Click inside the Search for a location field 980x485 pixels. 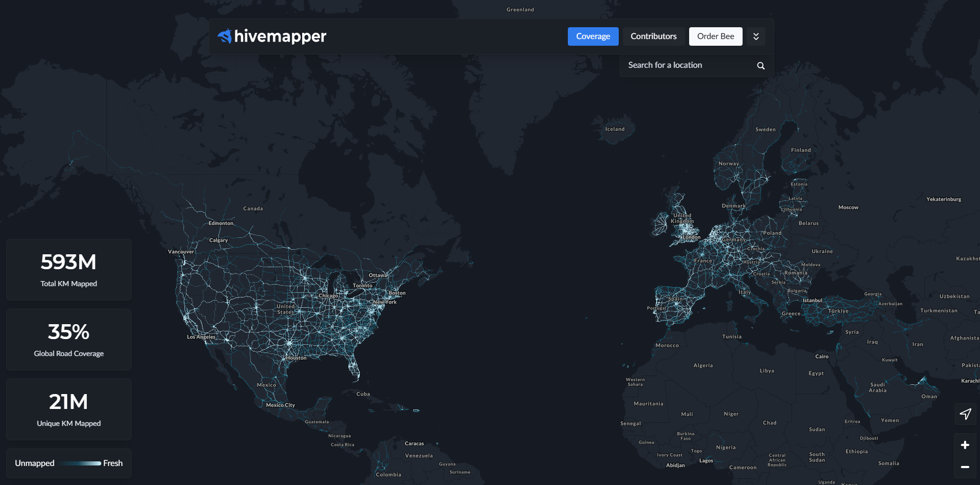(683, 65)
